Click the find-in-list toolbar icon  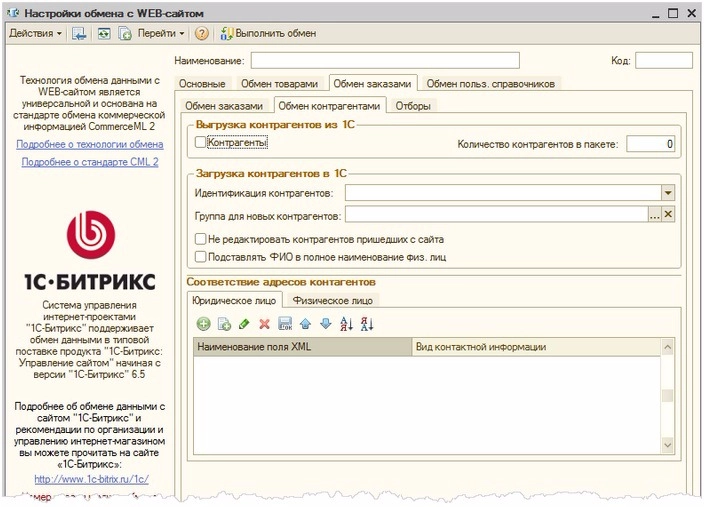tap(79, 33)
